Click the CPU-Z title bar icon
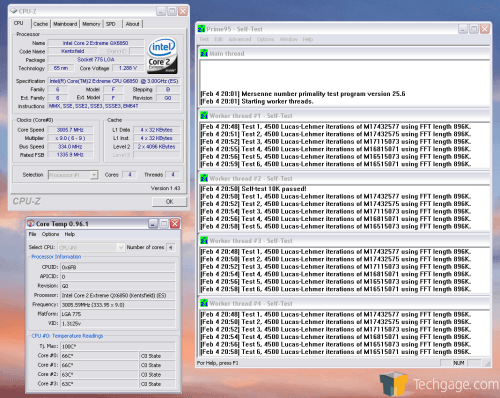 click(x=14, y=11)
